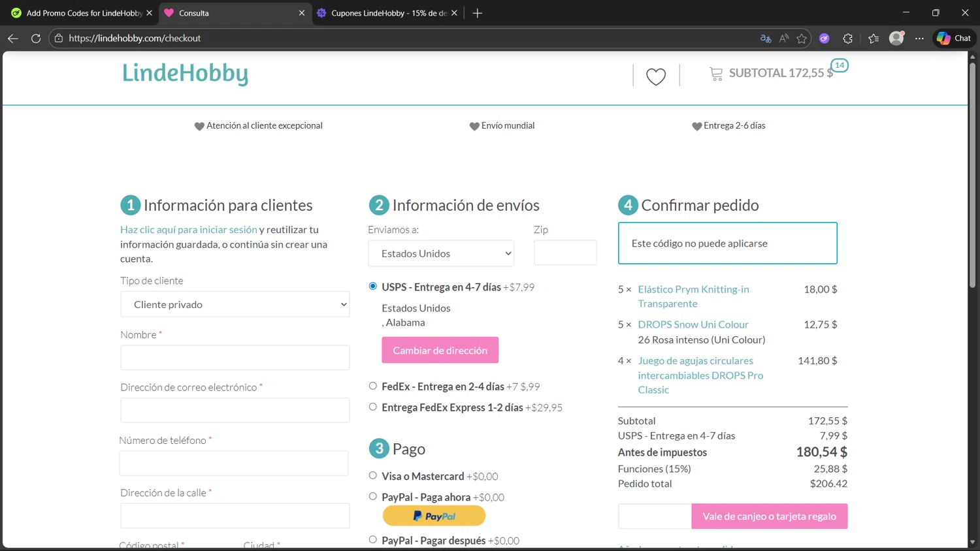The height and width of the screenshot is (551, 980).
Task: Choose PayPal - Paga ahora payment
Action: pyautogui.click(x=373, y=496)
